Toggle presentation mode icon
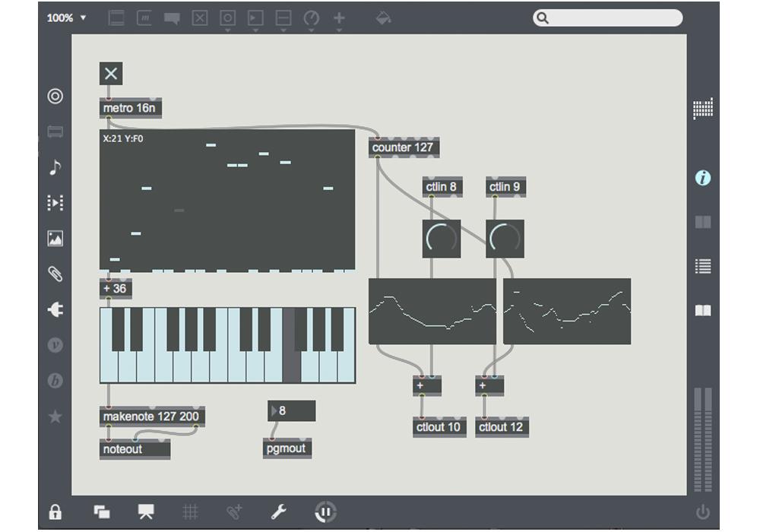This screenshot has height=532, width=760. tap(146, 511)
